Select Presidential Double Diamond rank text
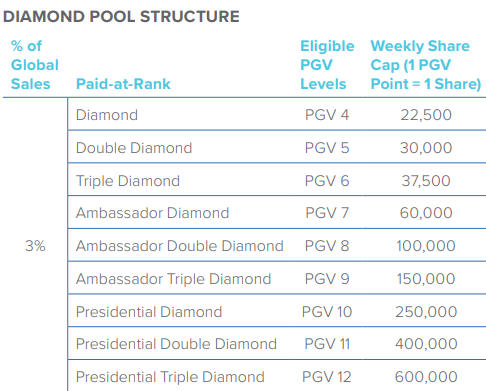The height and width of the screenshot is (391, 486). (x=176, y=344)
